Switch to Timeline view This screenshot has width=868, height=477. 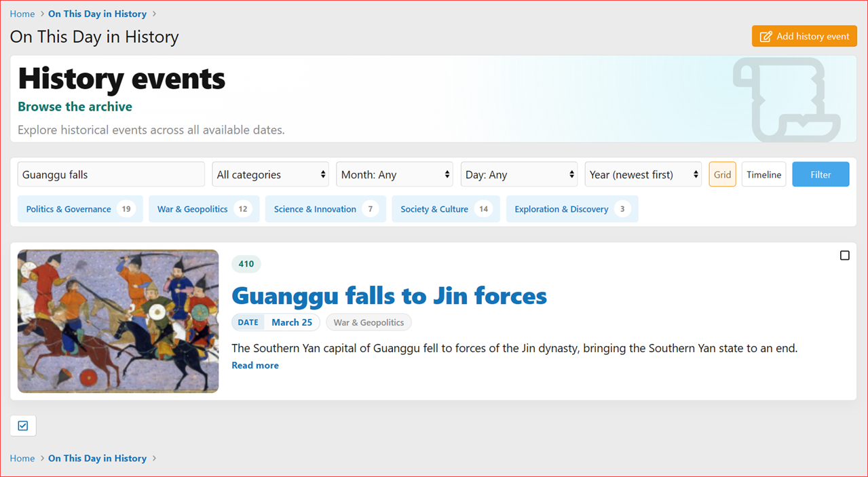click(763, 174)
